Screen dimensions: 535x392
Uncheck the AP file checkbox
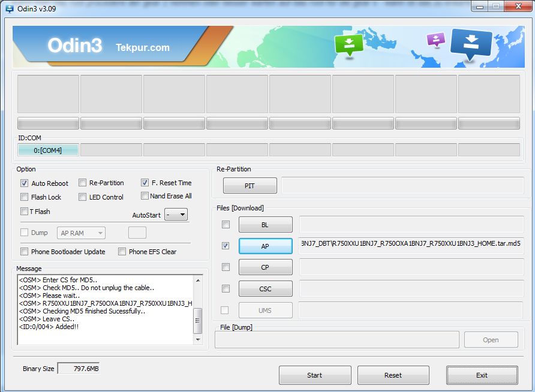[226, 246]
